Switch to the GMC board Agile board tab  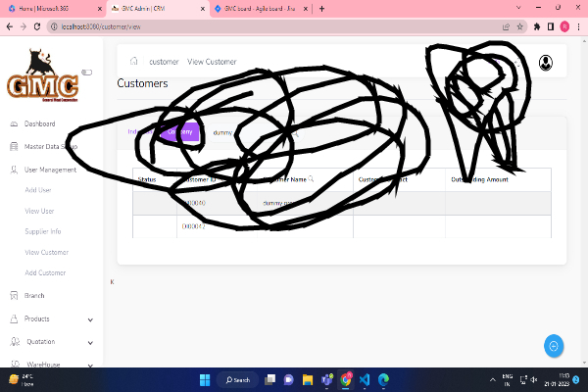tap(260, 8)
